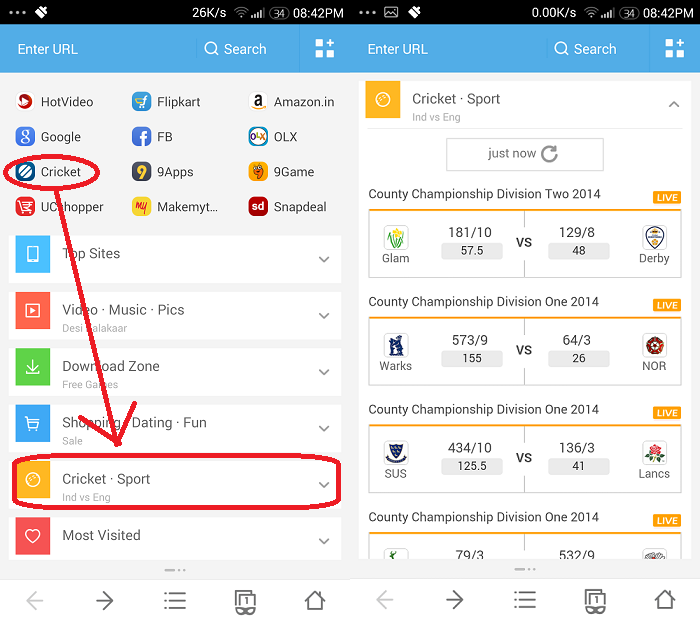Open tabs icon in right bottom bar
Screen dimensions: 700x622
coord(595,602)
